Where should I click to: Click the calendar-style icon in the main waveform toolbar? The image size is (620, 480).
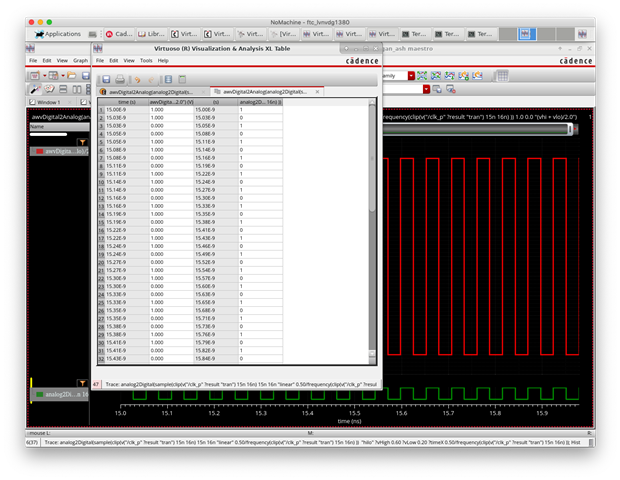click(35, 75)
